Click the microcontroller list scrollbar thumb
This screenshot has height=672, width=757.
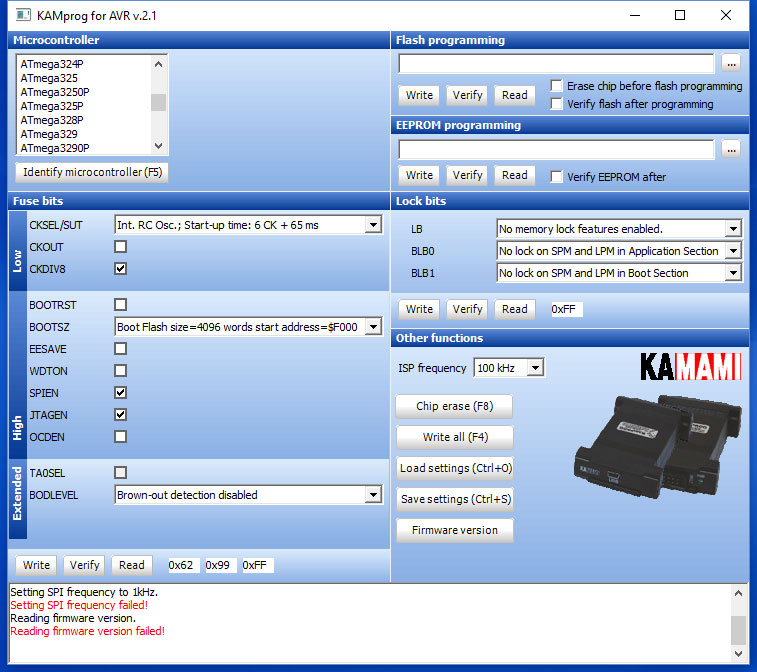158,102
